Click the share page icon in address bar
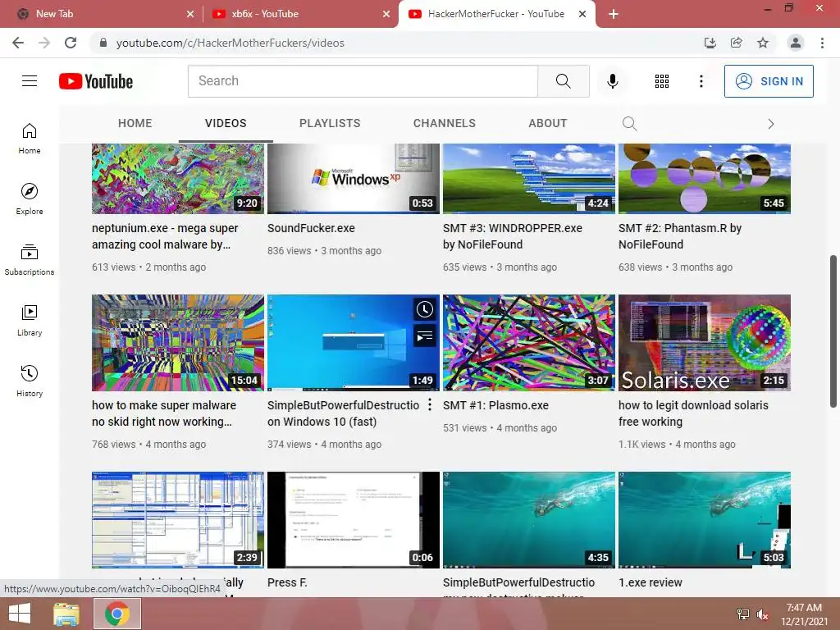 click(737, 43)
